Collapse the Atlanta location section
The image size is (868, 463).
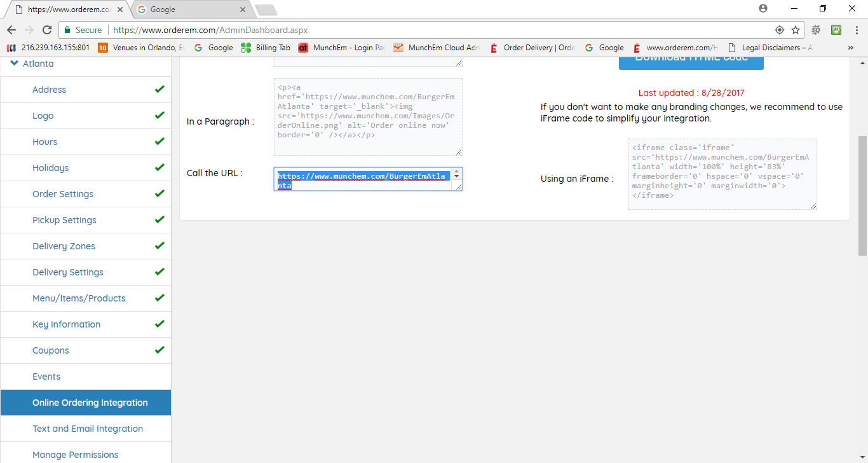click(x=15, y=64)
